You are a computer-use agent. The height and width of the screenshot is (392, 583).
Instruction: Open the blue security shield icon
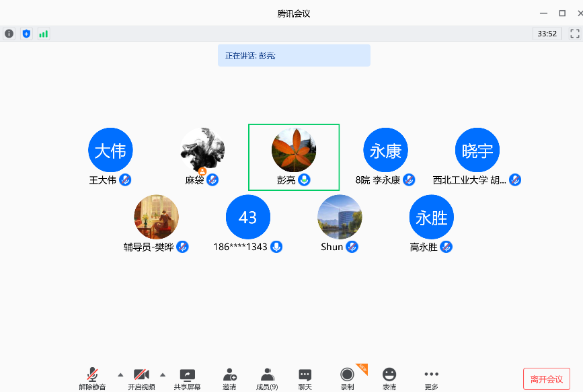(x=26, y=33)
